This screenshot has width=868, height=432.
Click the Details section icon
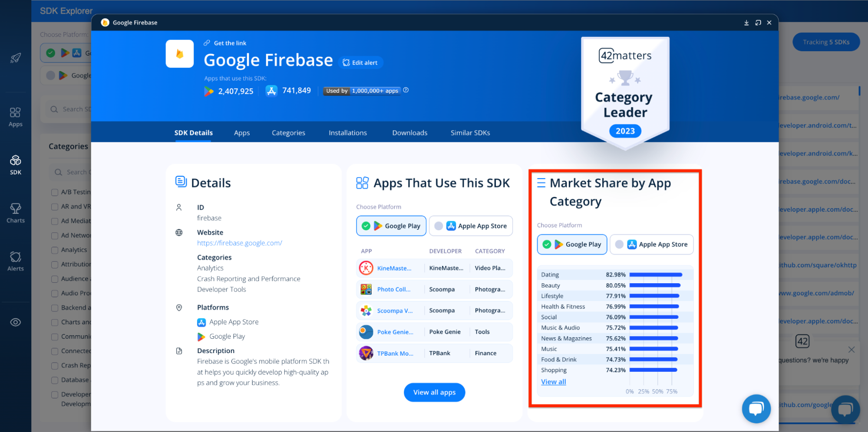click(181, 182)
